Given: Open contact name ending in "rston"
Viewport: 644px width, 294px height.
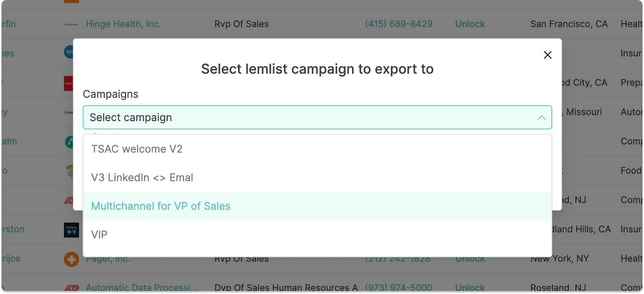Looking at the screenshot, I should [12, 229].
